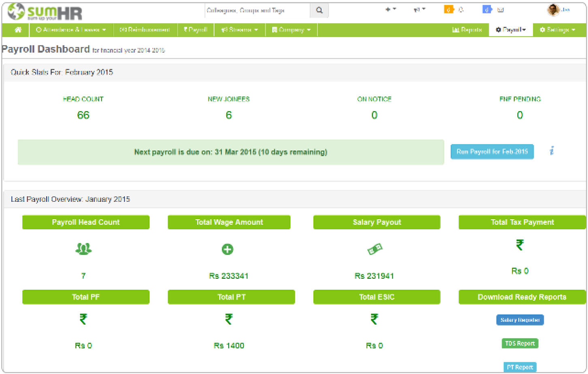Click the Rs 233341 wage amount

pos(229,276)
